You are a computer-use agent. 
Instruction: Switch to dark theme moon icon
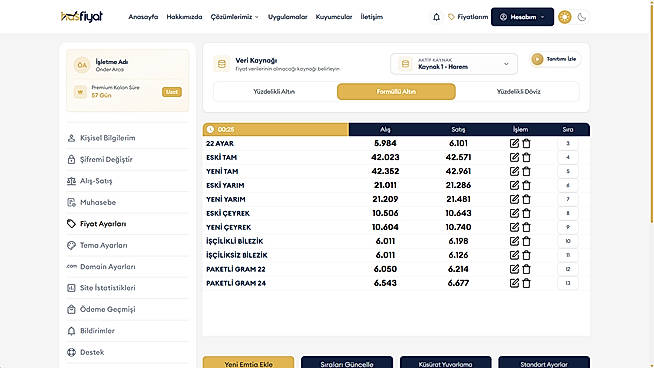581,17
